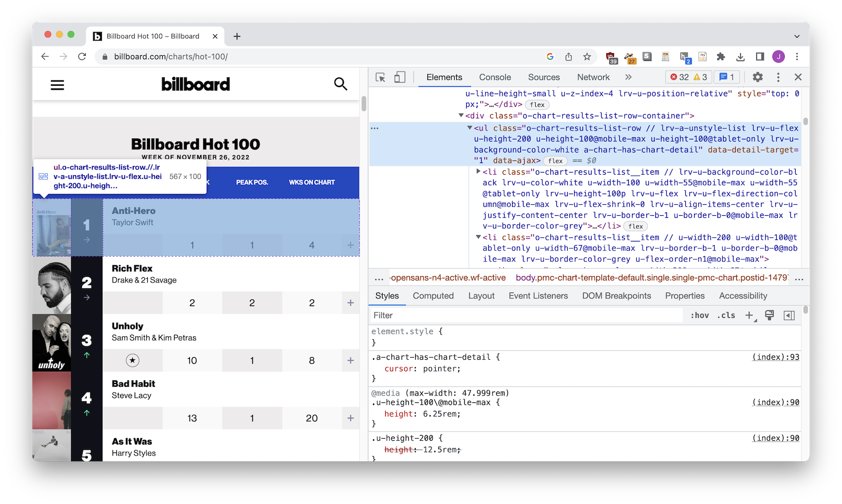Image resolution: width=842 pixels, height=504 pixels.
Task: Collapse the o-chart-results-list-row-container div
Action: pos(461,115)
